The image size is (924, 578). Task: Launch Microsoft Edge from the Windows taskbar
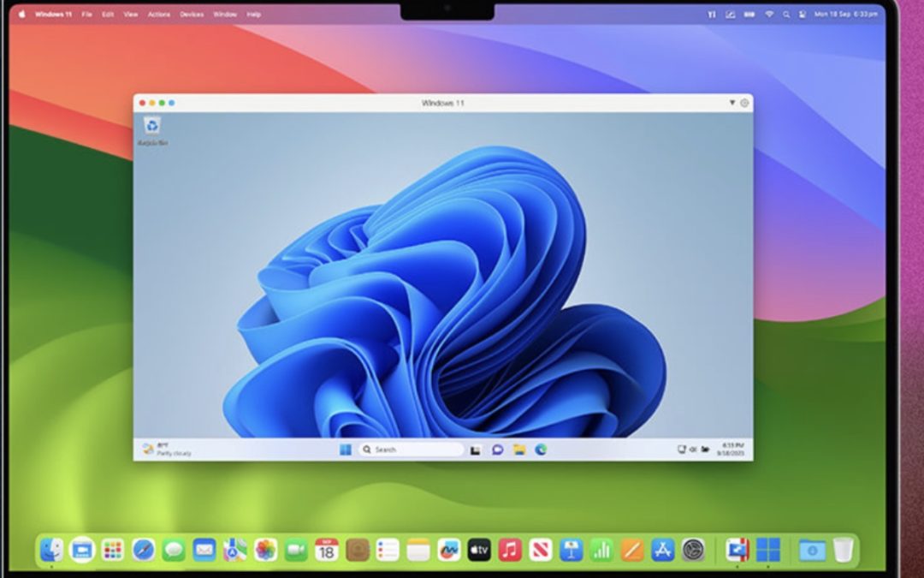(540, 449)
